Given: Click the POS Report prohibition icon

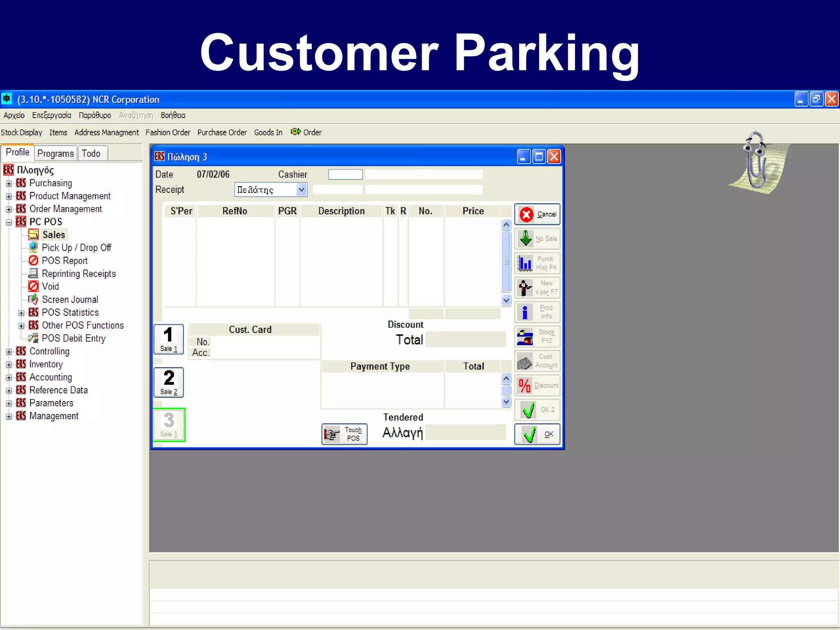Looking at the screenshot, I should pos(34,260).
